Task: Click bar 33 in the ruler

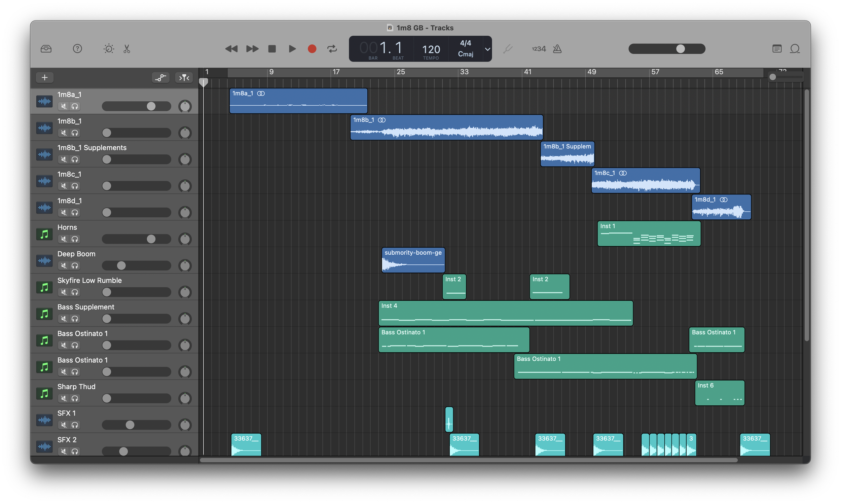Action: click(464, 72)
